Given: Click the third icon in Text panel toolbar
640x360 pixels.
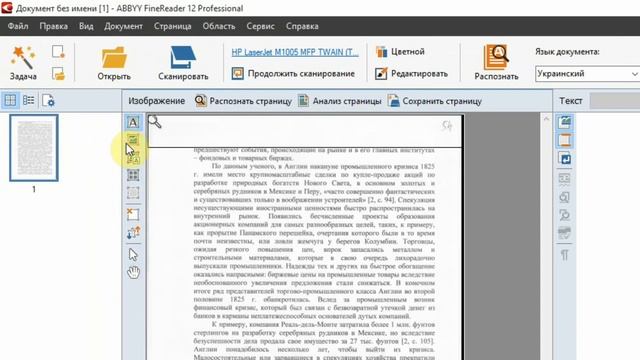Looking at the screenshot, I should [x=565, y=158].
